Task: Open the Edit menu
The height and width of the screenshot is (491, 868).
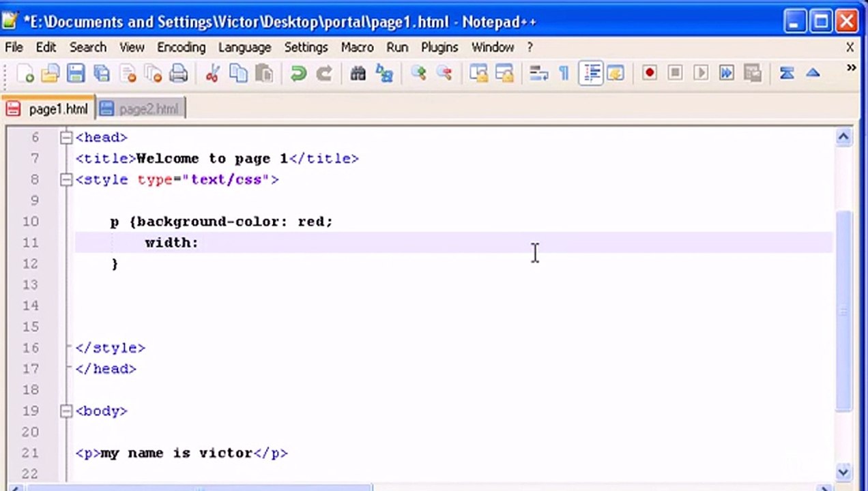Action: click(x=46, y=47)
